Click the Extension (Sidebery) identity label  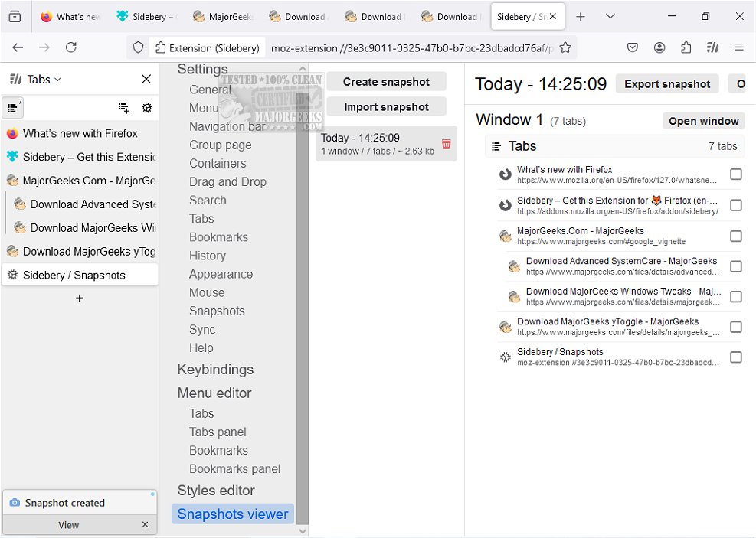[x=208, y=47]
